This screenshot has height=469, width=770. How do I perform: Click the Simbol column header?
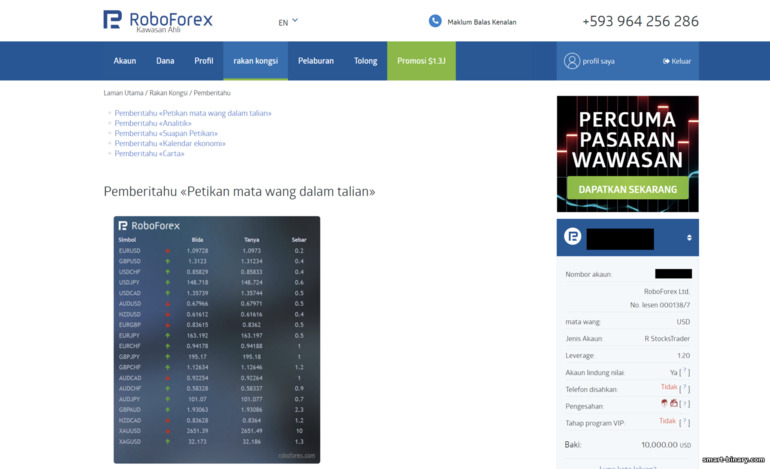pyautogui.click(x=127, y=240)
